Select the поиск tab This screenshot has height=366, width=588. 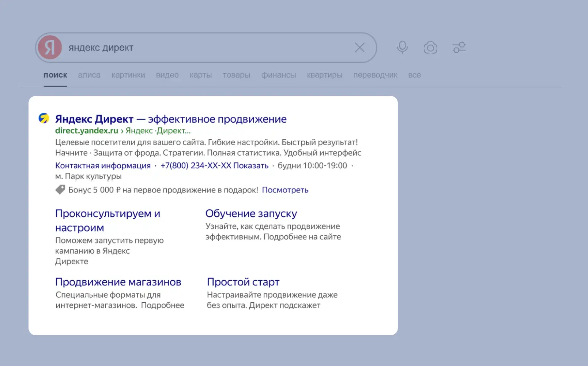coord(55,75)
